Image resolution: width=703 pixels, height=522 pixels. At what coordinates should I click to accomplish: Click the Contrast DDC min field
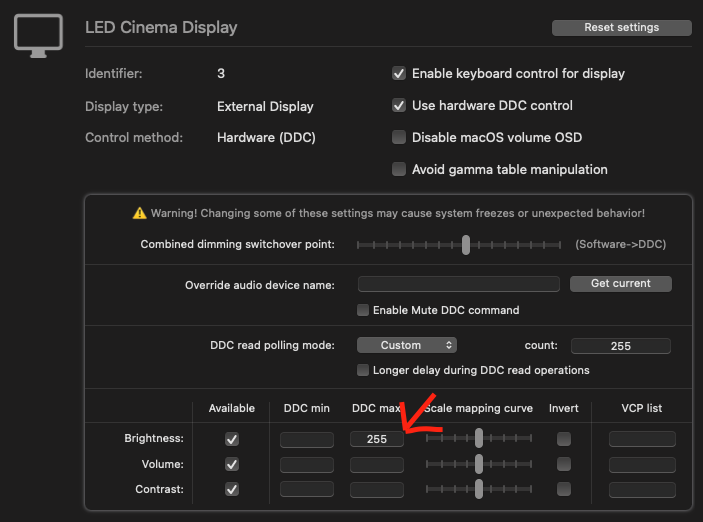click(x=307, y=489)
